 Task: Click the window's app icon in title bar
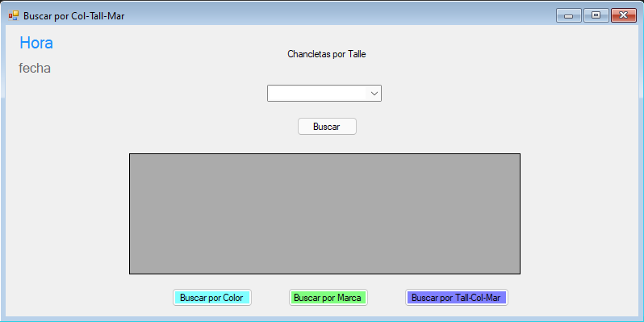14,15
